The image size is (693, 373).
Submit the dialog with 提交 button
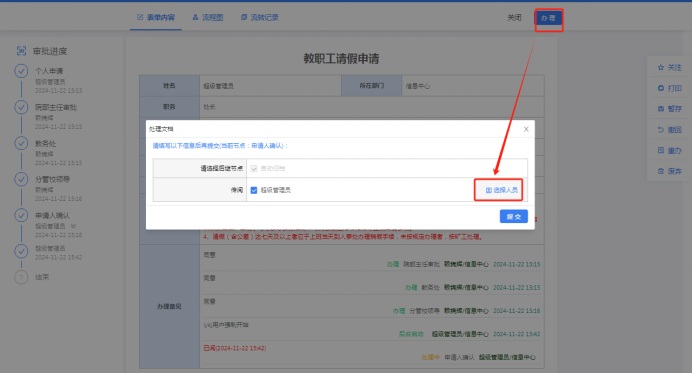(x=514, y=216)
